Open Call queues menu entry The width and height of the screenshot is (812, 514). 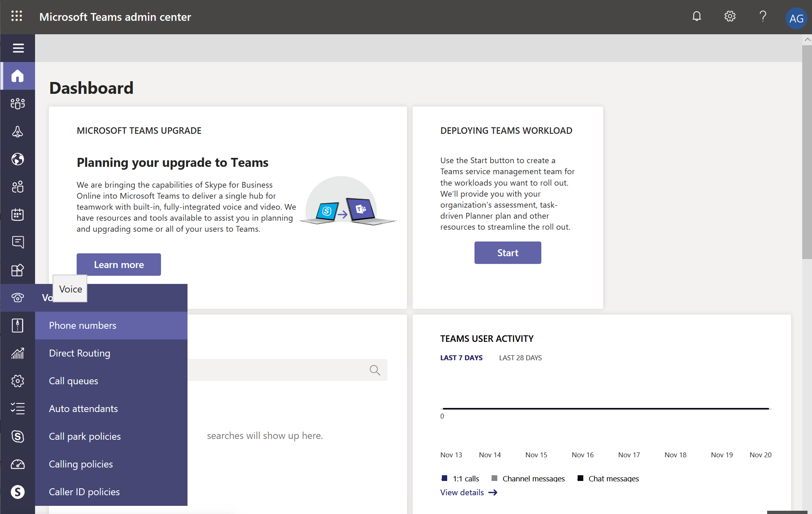(x=111, y=381)
